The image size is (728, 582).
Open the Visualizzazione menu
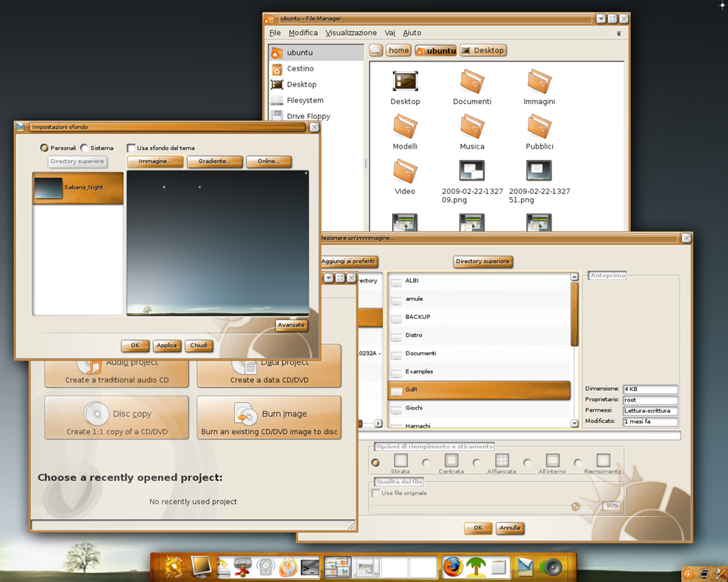pyautogui.click(x=351, y=33)
